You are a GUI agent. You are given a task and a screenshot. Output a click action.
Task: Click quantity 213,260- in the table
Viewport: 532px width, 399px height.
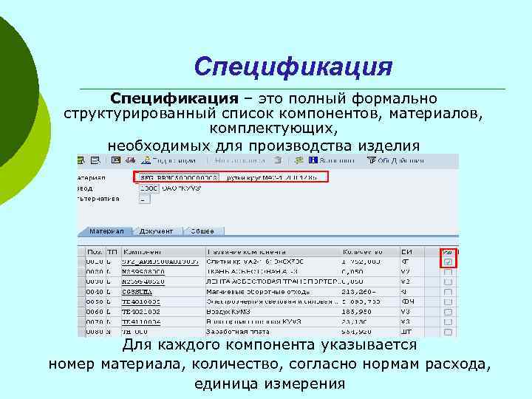[358, 292]
